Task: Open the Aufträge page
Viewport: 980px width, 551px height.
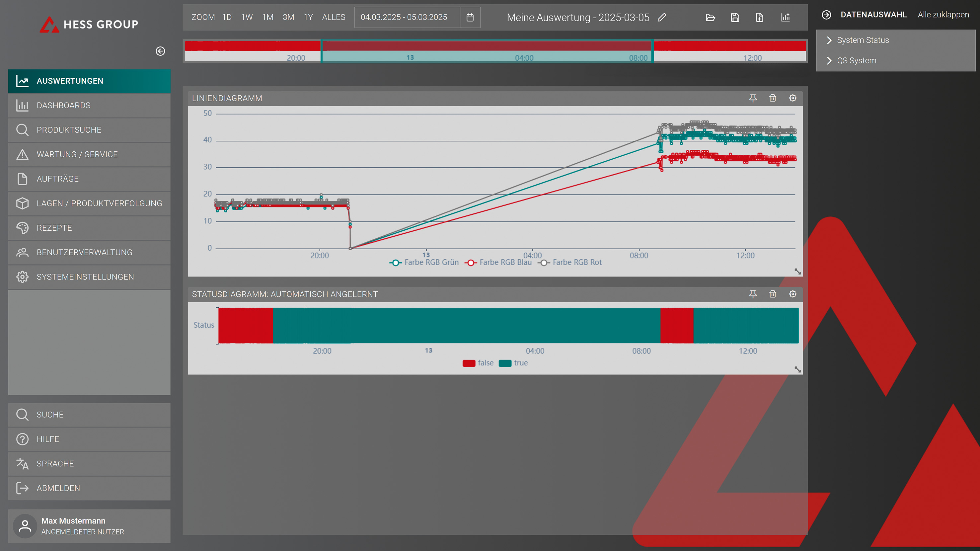Action: 89,179
